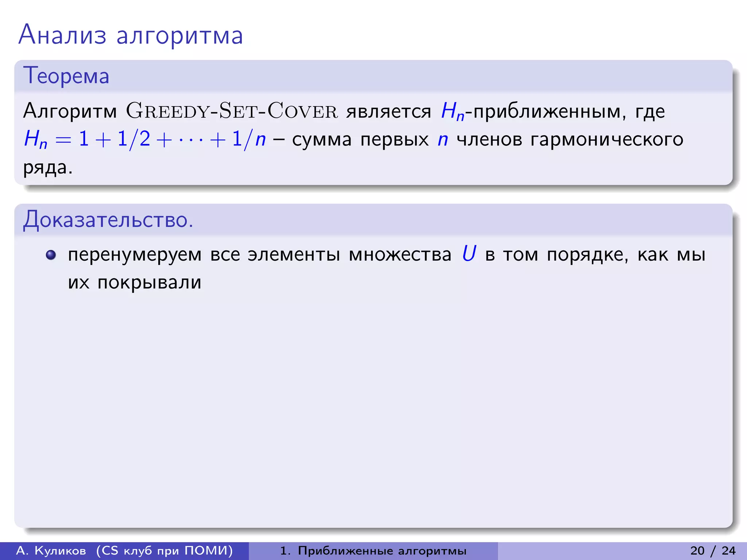
Task: Click the harmonic sum formula 'Hn = 1 + 1/2 + ··· + 1/n'
Action: coord(145,139)
